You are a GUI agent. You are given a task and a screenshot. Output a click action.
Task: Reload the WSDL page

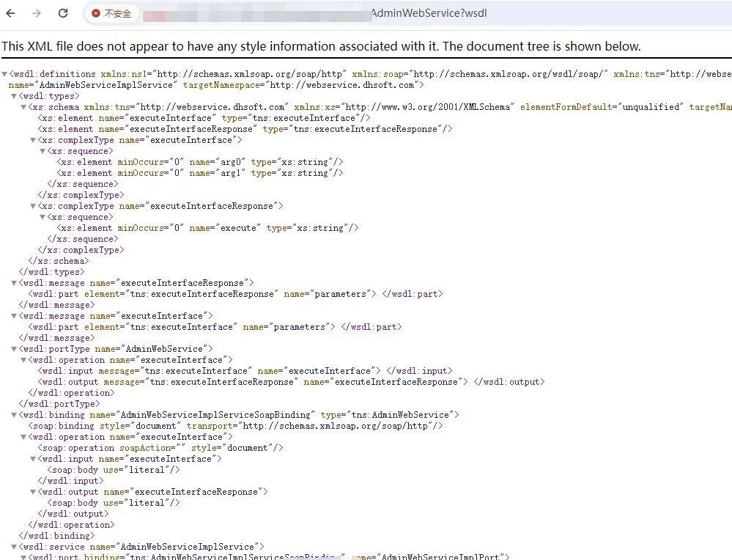63,13
